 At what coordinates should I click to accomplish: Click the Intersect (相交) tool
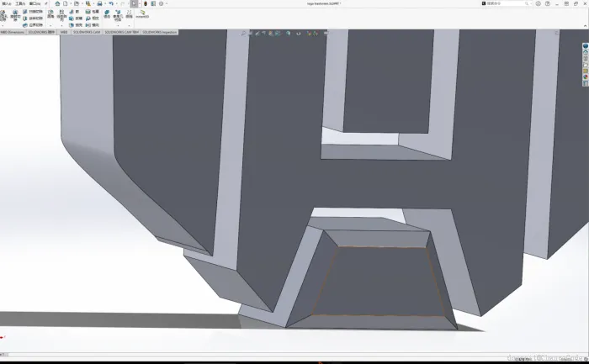pos(93,18)
